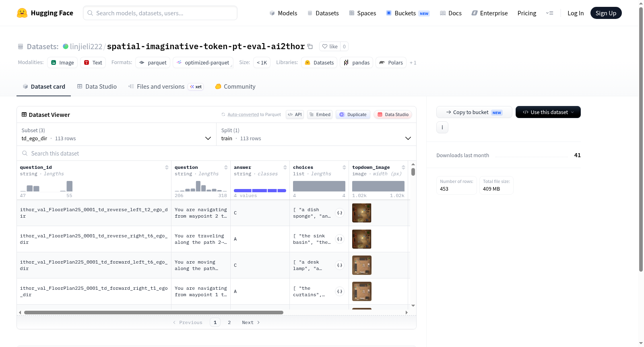Open Docs in the navigation

pos(450,13)
